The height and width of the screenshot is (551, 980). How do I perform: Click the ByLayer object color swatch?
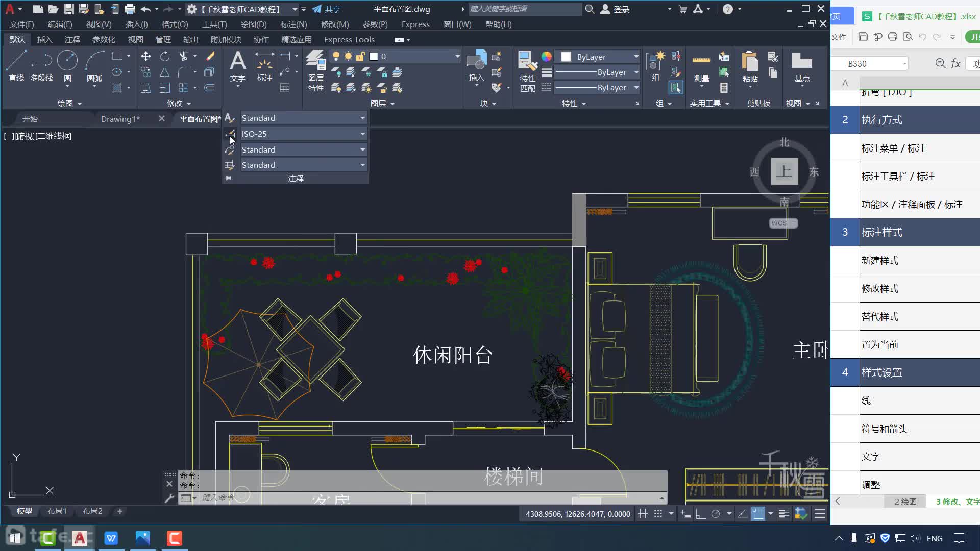coord(566,57)
